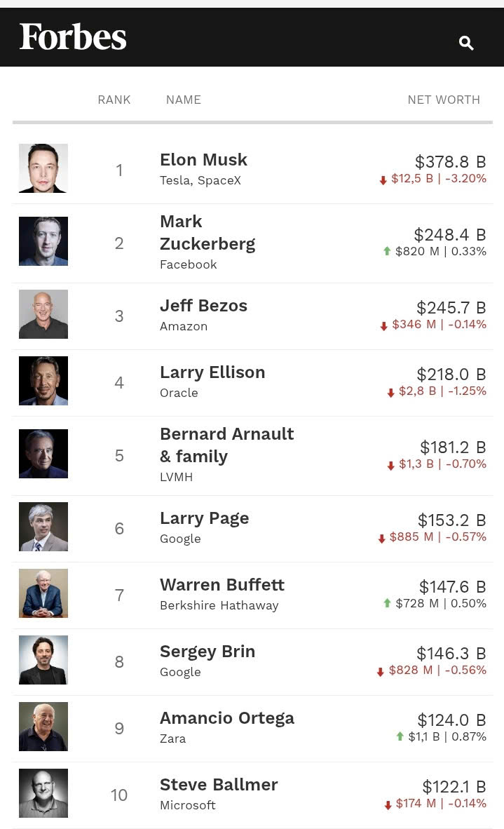Click the Forbes logo
This screenshot has width=504, height=829.
click(x=72, y=37)
